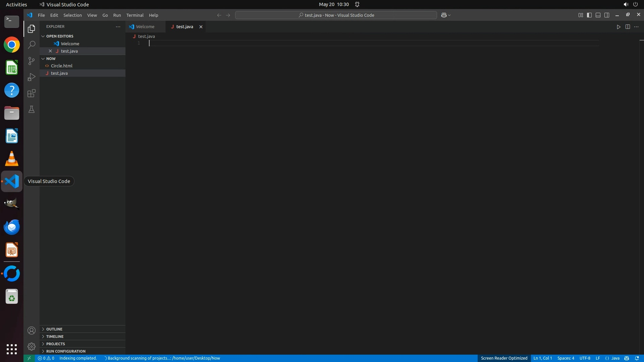644x362 pixels.
Task: Open the Testing flask view
Action: click(32, 109)
